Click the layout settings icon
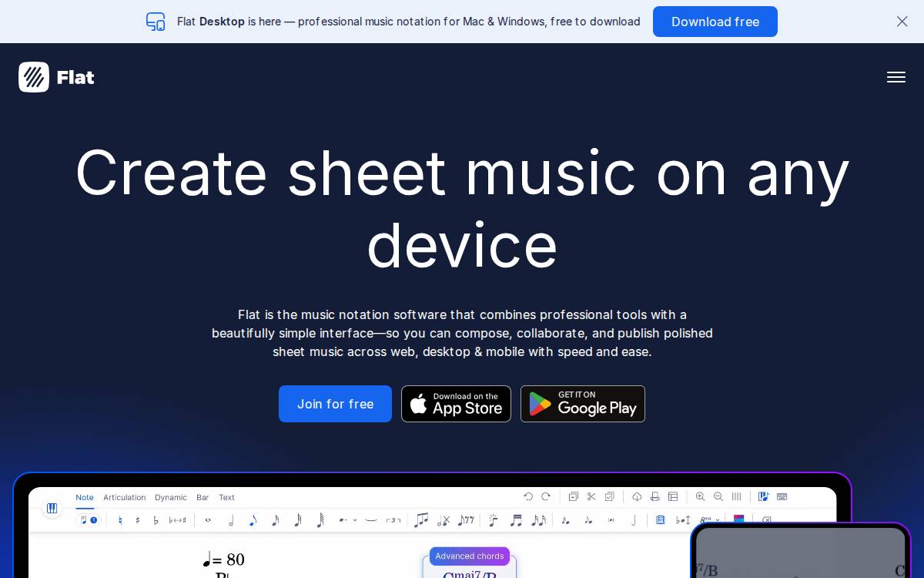Viewport: 924px width, 578px height. tap(673, 497)
